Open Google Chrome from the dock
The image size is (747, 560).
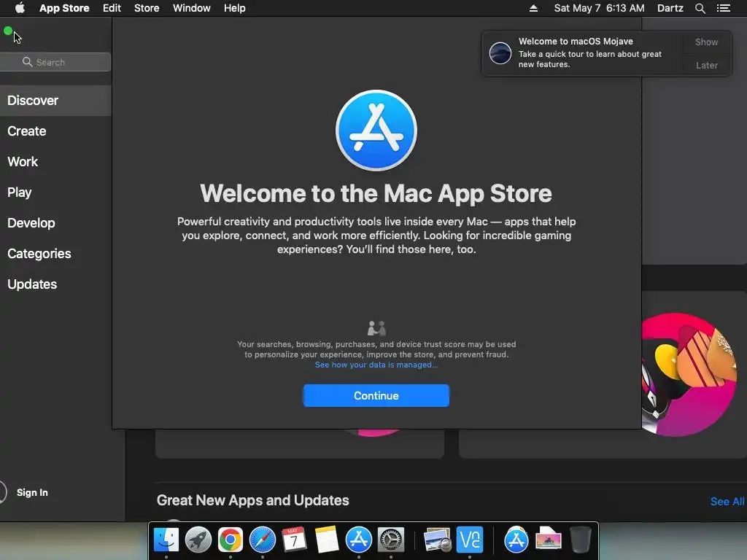[x=231, y=540]
